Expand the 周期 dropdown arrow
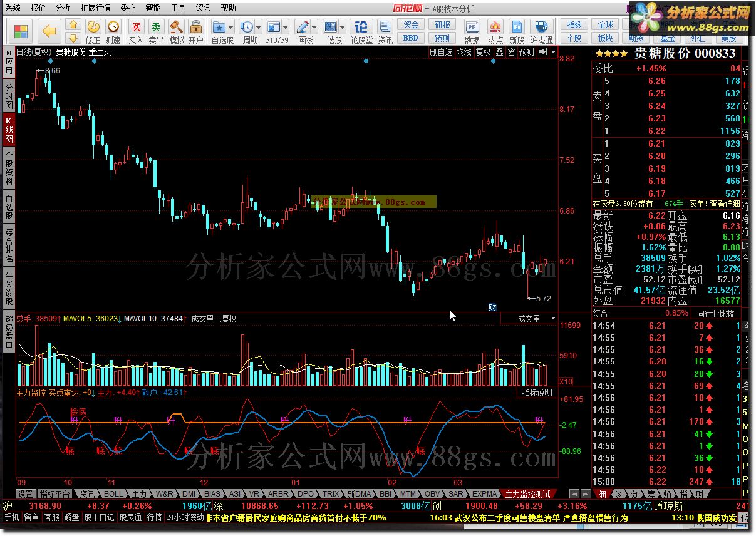Viewport: 756px width, 536px height. 258,27
